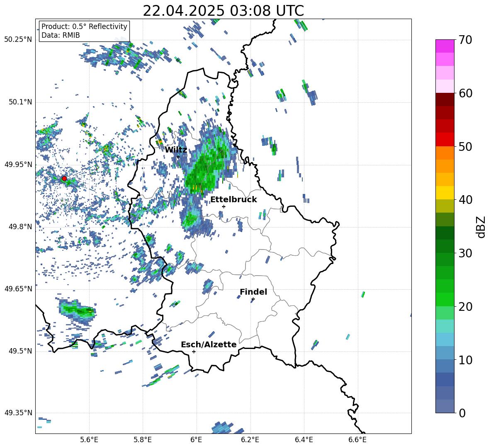Screen dimensions: 491x448
Task: Click the green rain cell near 49.6°N, 5.55°E
Action: click(78, 310)
